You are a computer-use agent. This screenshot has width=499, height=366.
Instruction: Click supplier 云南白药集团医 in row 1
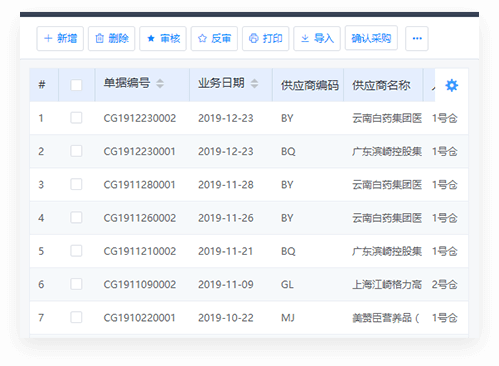387,118
